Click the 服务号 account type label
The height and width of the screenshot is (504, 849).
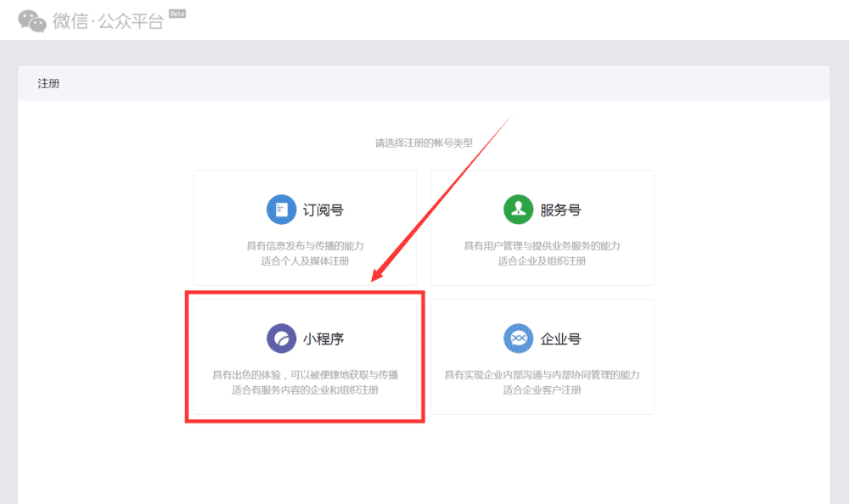pyautogui.click(x=560, y=210)
